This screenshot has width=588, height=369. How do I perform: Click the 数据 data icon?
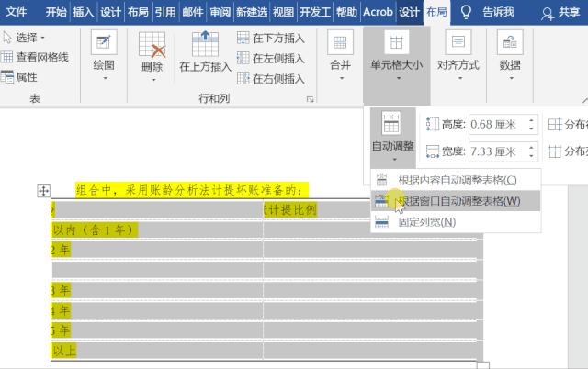510,42
